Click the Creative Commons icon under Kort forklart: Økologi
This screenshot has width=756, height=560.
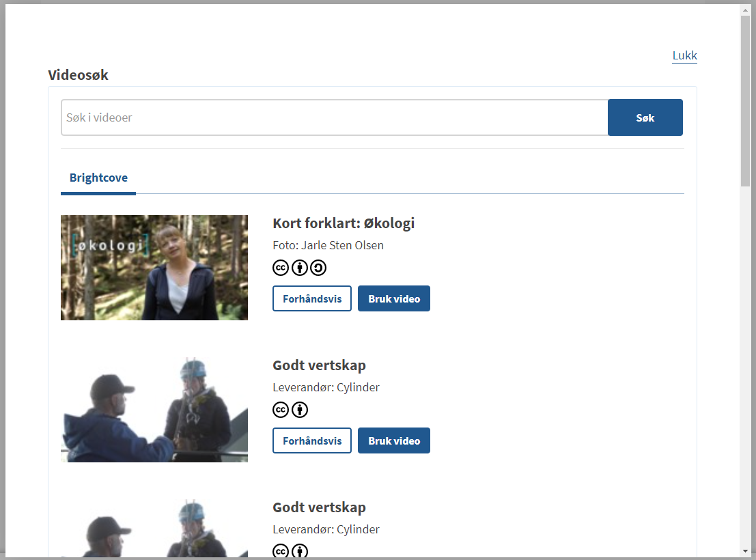tap(281, 268)
